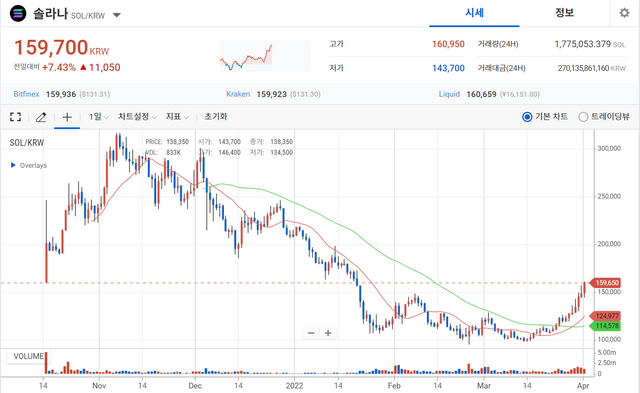
Task: Expand the Overlays list triangle
Action: pos(13,165)
